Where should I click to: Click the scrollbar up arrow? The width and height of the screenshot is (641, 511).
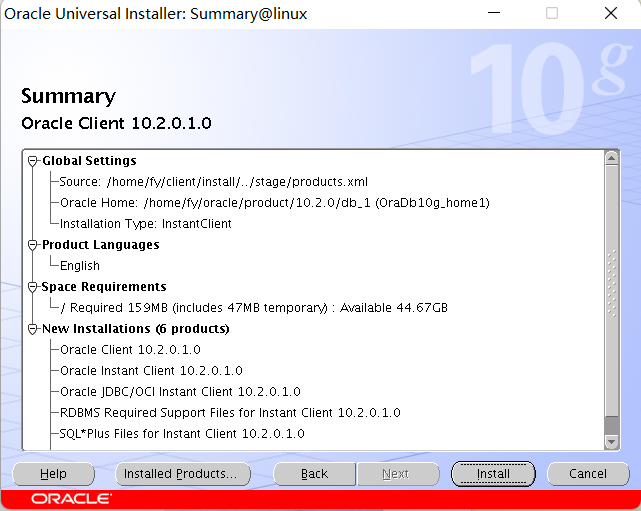point(612,158)
